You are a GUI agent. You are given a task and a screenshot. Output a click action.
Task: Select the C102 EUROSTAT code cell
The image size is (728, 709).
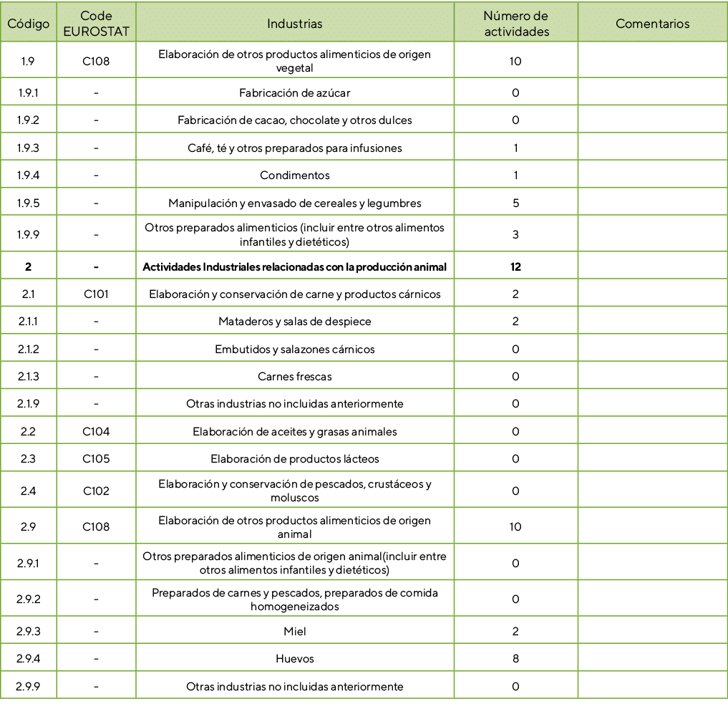click(96, 491)
